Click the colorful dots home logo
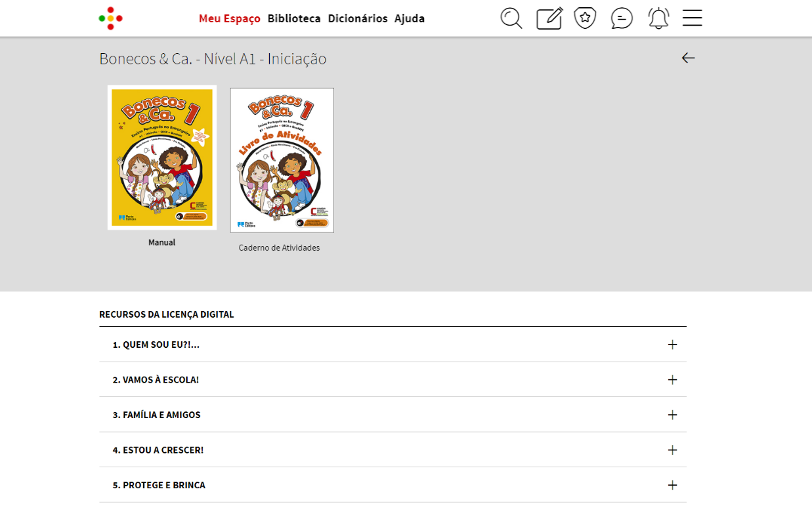The image size is (812, 525). (111, 18)
